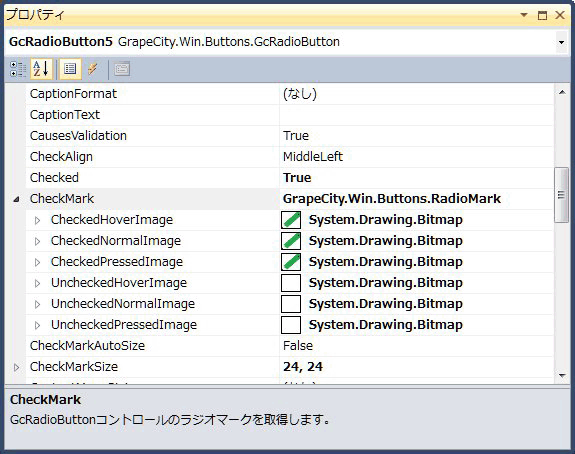Expand the CheckMarkSize property
This screenshot has height=454, width=575.
point(16,367)
